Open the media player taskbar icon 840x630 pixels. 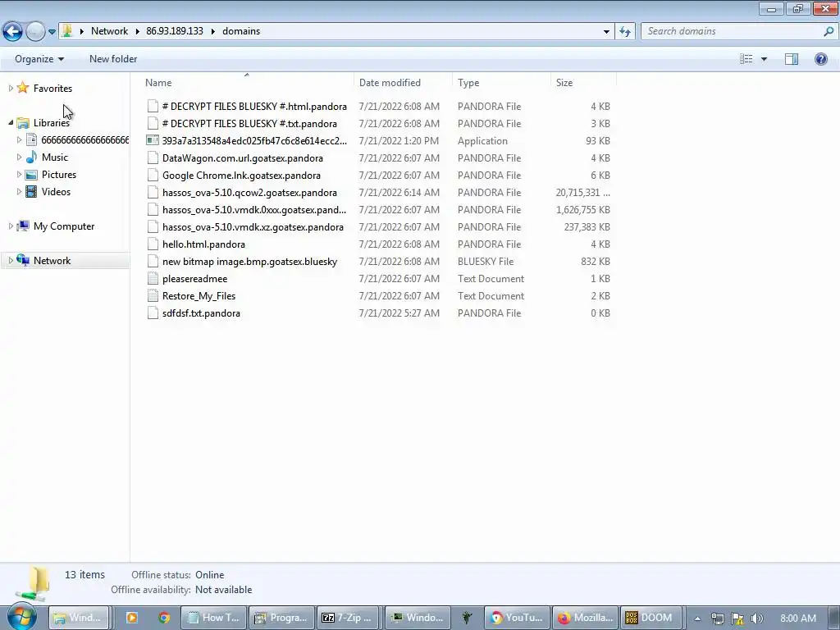point(131,618)
